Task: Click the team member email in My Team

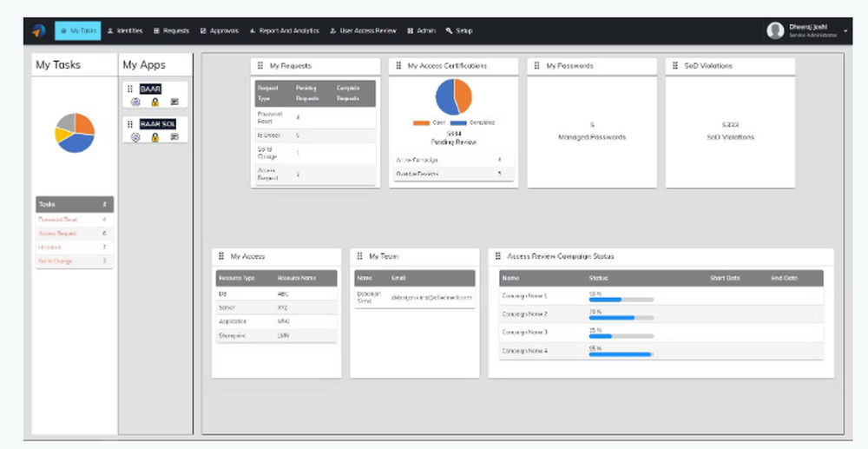Action: 431,297
